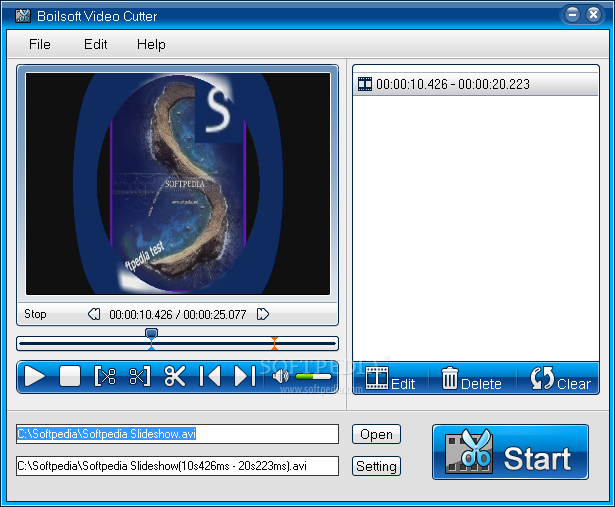
Task: Click the scissors cut icon
Action: tap(175, 376)
